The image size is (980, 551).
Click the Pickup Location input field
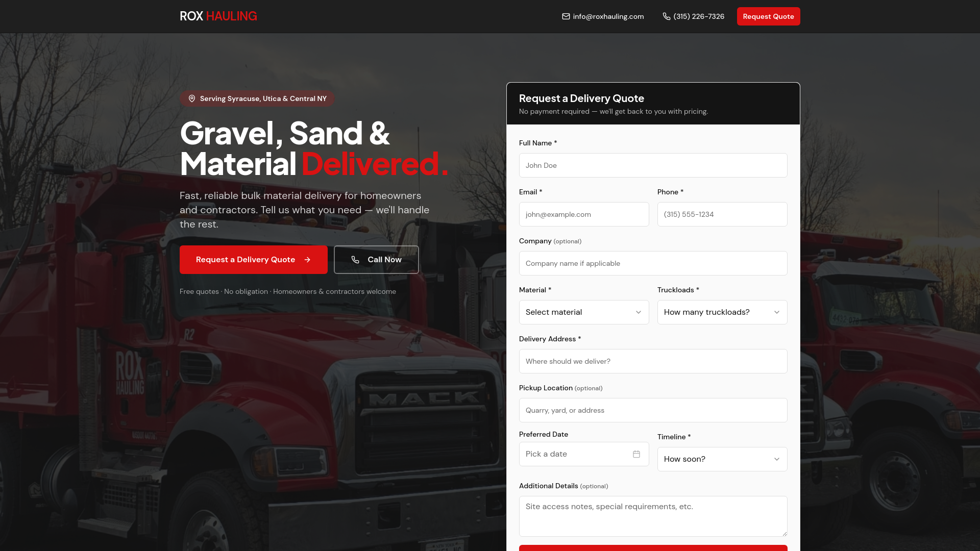653,410
